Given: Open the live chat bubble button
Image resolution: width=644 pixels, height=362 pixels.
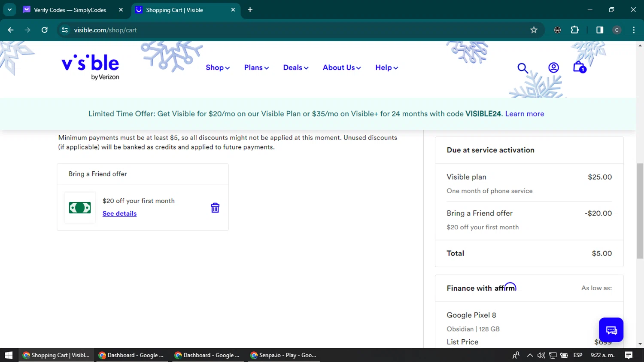Looking at the screenshot, I should [611, 330].
